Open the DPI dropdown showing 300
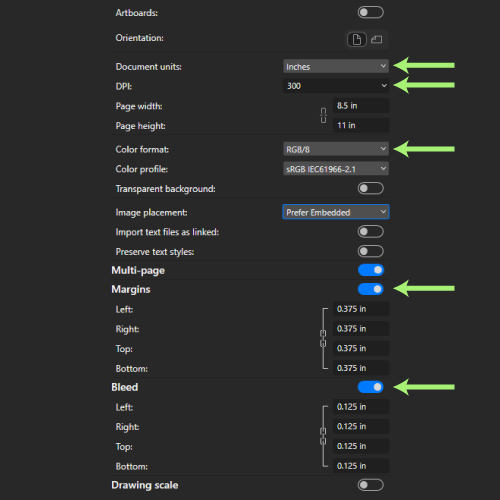The image size is (500, 500). click(336, 86)
